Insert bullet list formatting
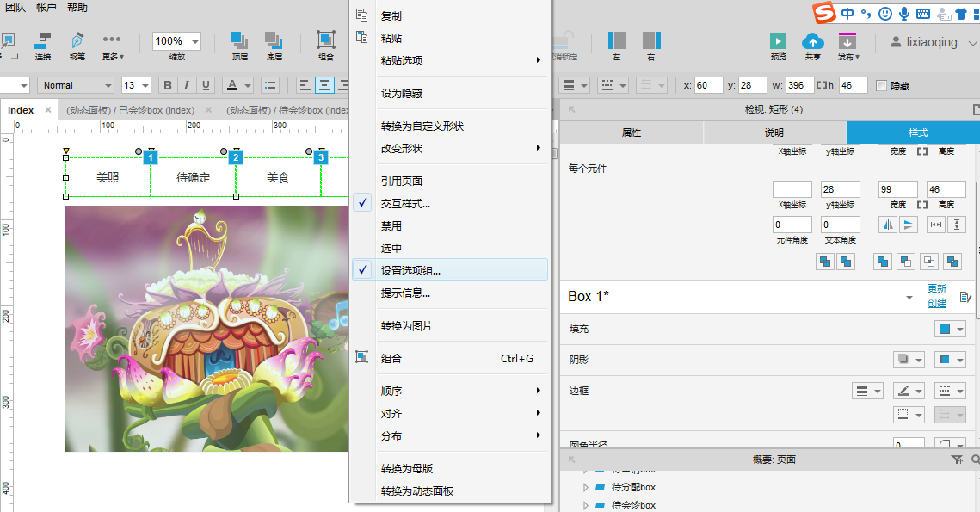Image resolution: width=980 pixels, height=512 pixels. (270, 85)
